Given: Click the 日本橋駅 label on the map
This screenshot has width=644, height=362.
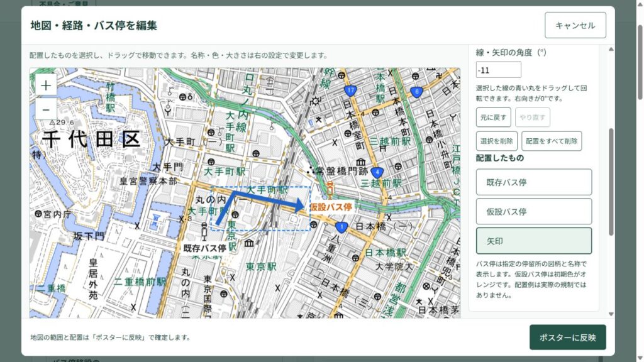Looking at the screenshot, I should pyautogui.click(x=386, y=253).
